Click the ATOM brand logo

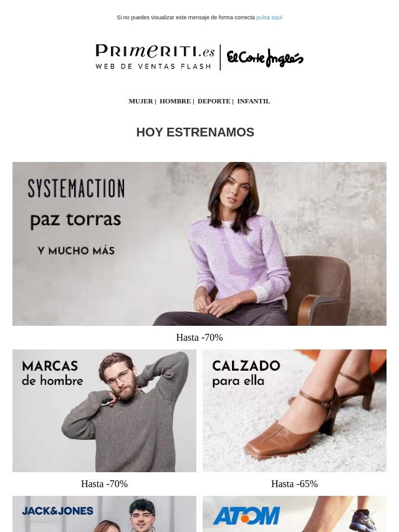[246, 516]
